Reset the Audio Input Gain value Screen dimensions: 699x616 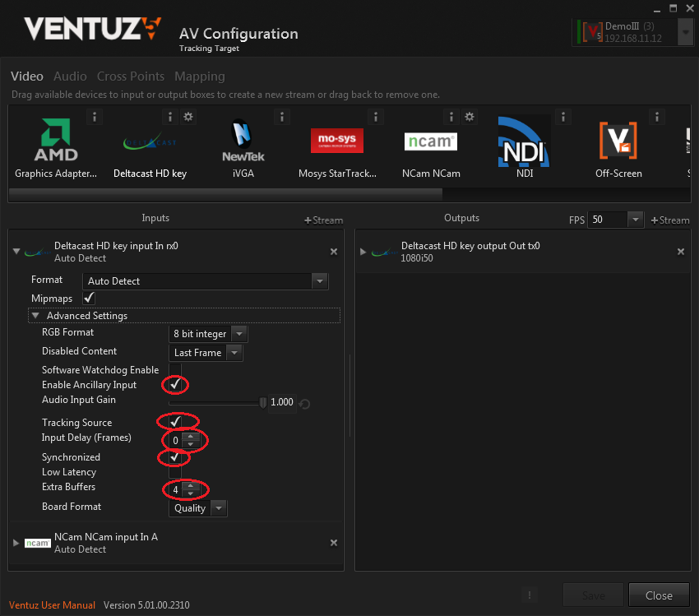[x=305, y=403]
